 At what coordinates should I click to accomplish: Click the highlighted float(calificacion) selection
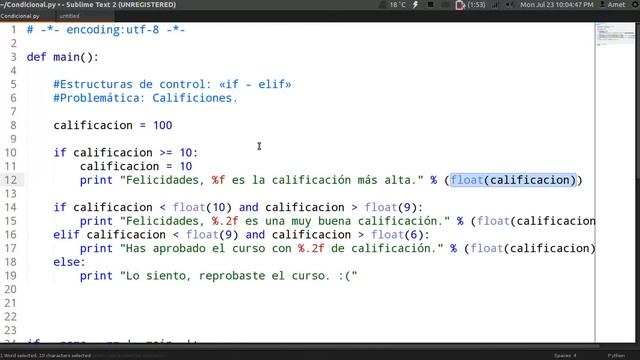513,180
